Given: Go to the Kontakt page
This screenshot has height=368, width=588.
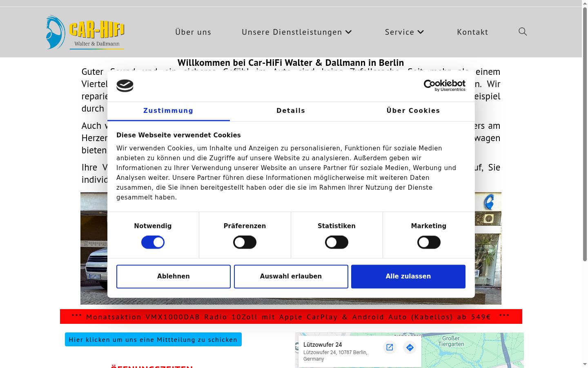Looking at the screenshot, I should (x=472, y=32).
